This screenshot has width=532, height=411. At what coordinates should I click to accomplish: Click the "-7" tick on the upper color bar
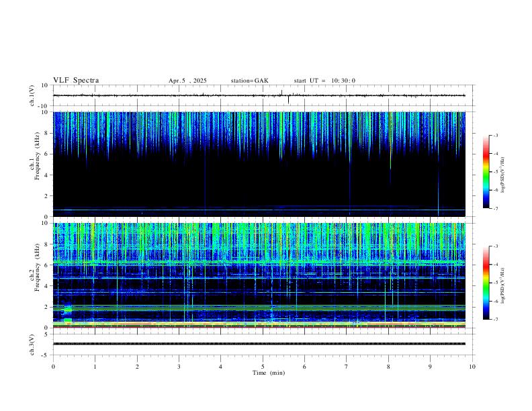(x=496, y=208)
